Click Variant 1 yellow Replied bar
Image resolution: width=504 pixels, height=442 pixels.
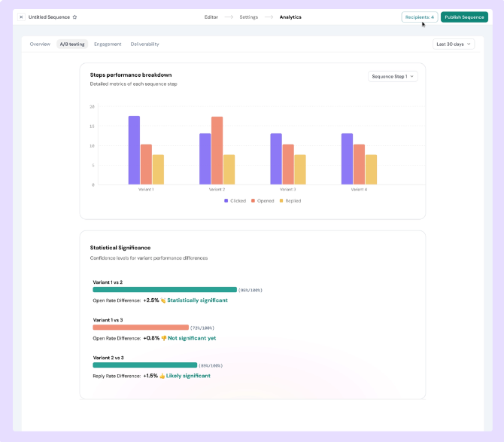(158, 170)
